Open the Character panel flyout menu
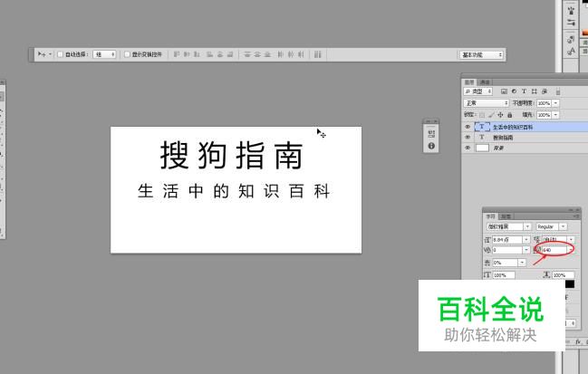588x374 pixels. click(577, 216)
